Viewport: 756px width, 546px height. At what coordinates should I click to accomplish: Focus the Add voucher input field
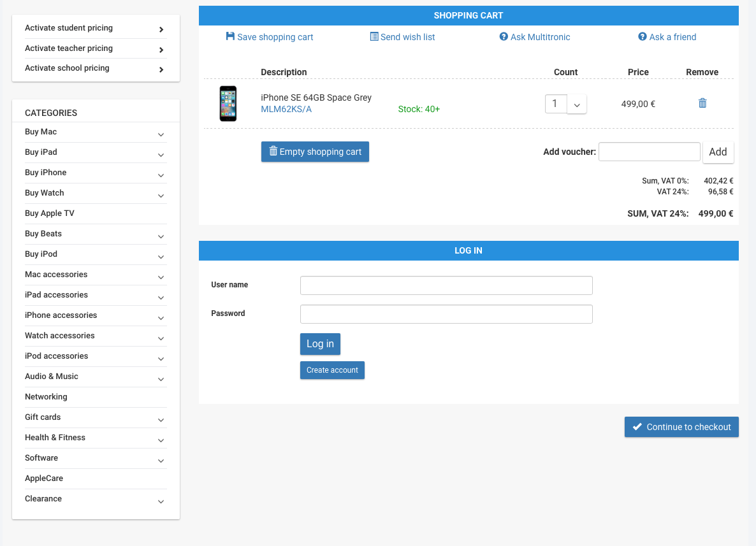click(649, 152)
